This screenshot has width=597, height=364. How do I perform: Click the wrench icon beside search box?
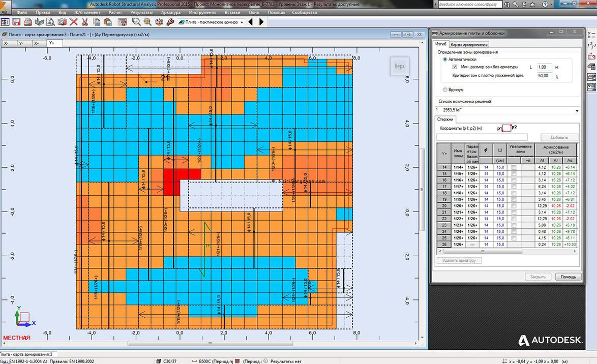[x=515, y=4]
